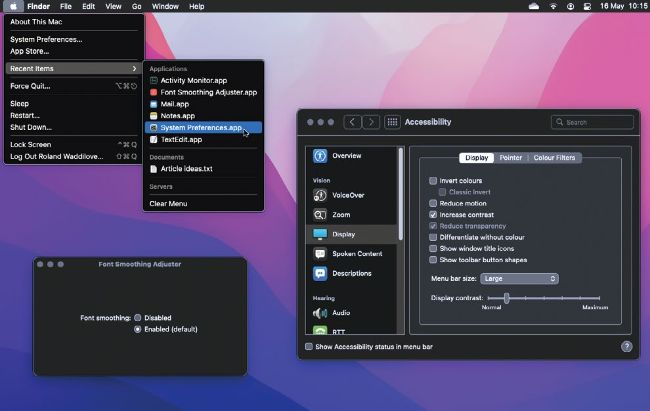Enable Invert colours checkbox
Image resolution: width=650 pixels, height=411 pixels.
pyautogui.click(x=433, y=181)
